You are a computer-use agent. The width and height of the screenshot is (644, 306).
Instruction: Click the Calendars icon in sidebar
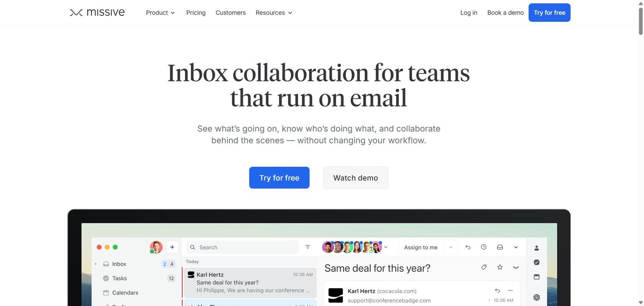tap(106, 293)
